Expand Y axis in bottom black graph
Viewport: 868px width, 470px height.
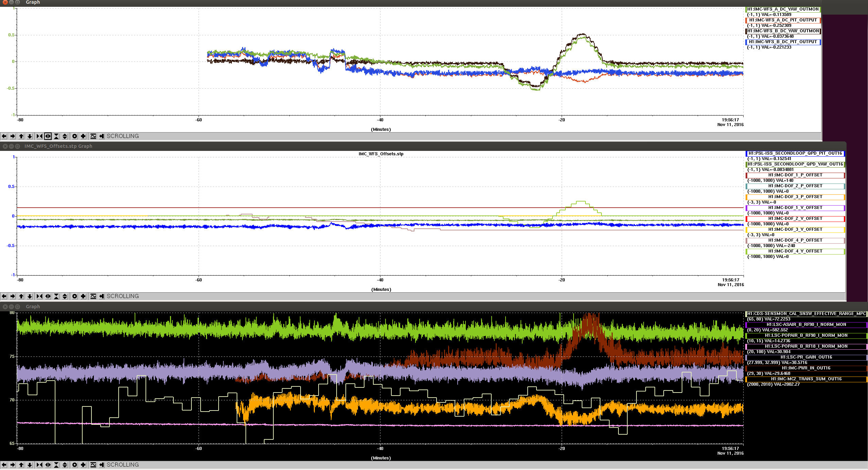point(65,465)
